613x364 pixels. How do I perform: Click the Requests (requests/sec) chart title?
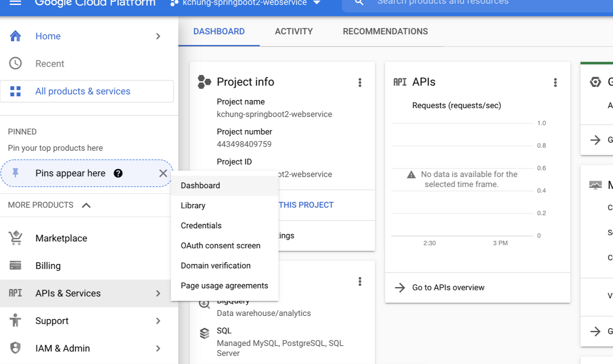456,105
